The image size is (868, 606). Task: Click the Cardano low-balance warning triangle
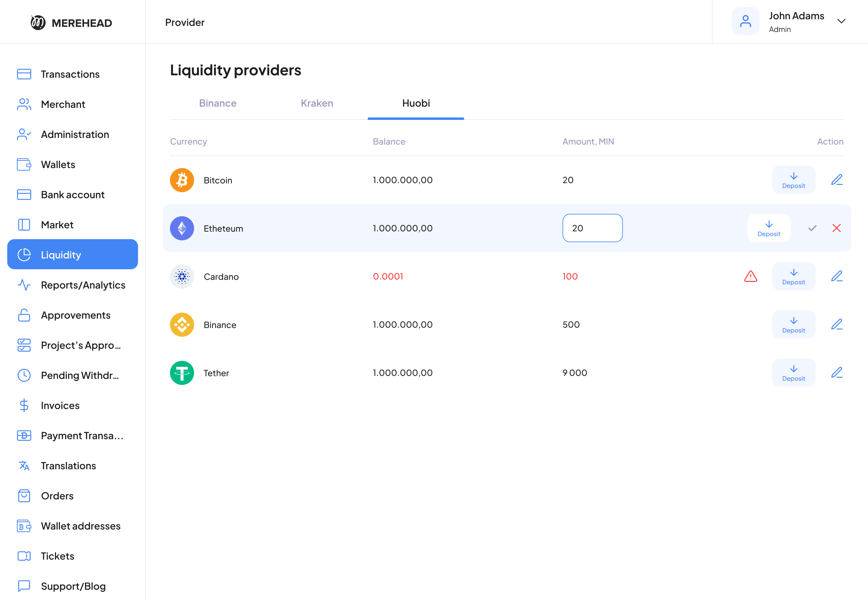750,276
